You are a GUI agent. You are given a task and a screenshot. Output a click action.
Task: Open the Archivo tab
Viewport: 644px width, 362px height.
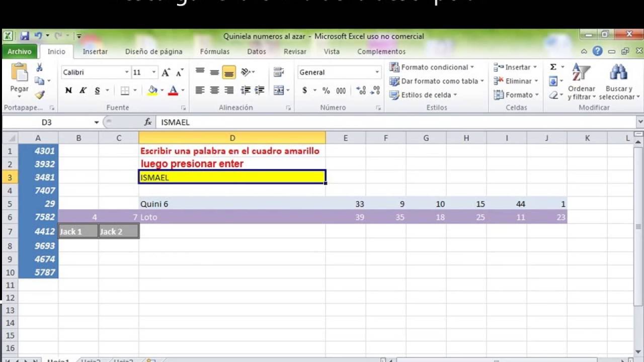20,51
